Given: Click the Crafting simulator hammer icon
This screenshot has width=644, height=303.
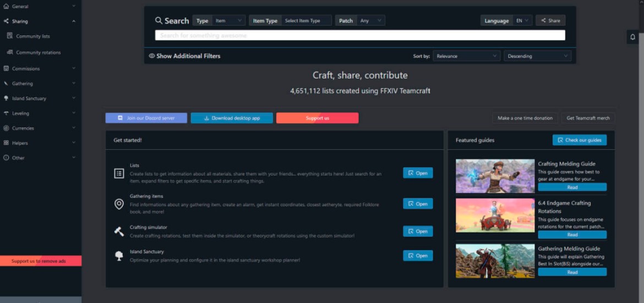Looking at the screenshot, I should click(x=119, y=231).
